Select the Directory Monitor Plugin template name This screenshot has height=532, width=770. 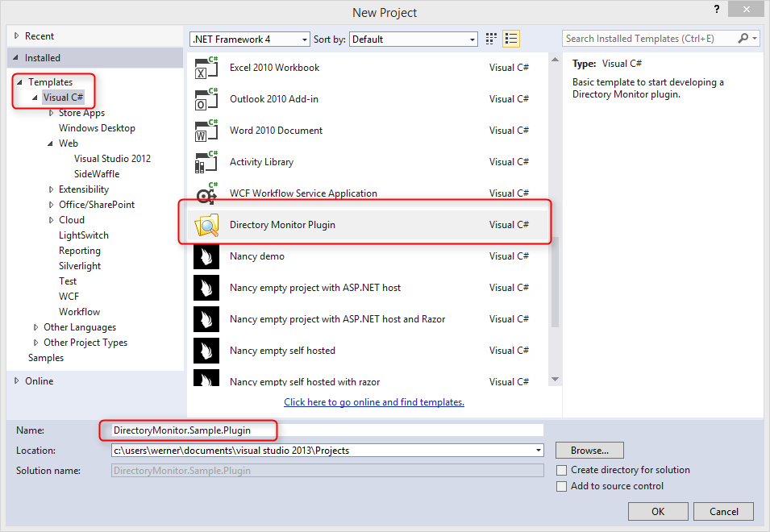click(282, 225)
